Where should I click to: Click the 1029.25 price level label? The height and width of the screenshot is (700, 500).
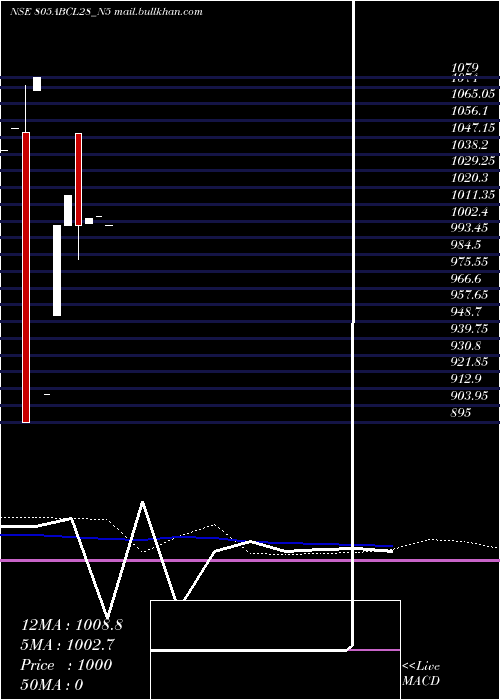point(473,161)
